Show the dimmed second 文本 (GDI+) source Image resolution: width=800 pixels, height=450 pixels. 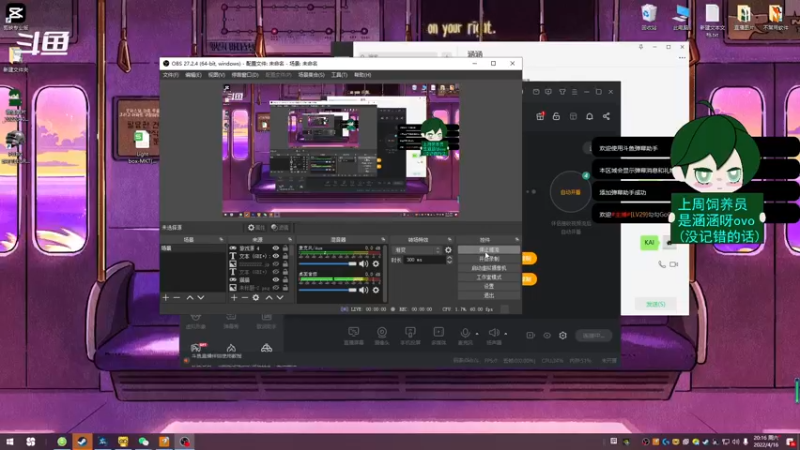pos(276,272)
